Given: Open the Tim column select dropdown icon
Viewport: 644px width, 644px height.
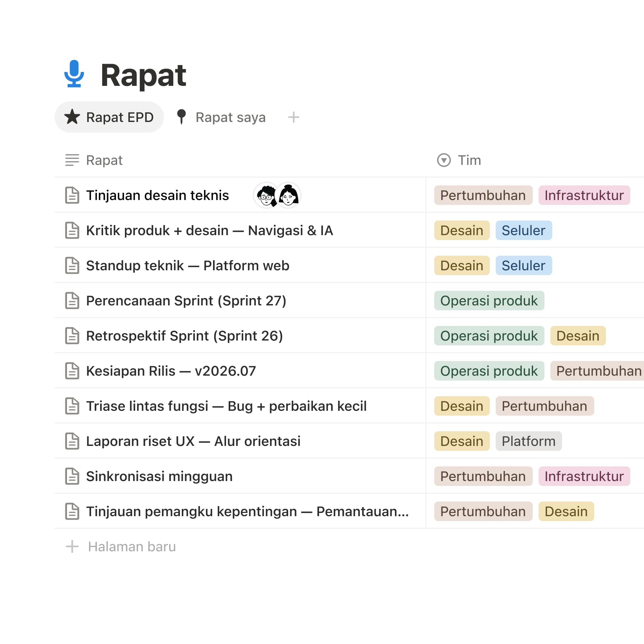Looking at the screenshot, I should click(x=444, y=160).
